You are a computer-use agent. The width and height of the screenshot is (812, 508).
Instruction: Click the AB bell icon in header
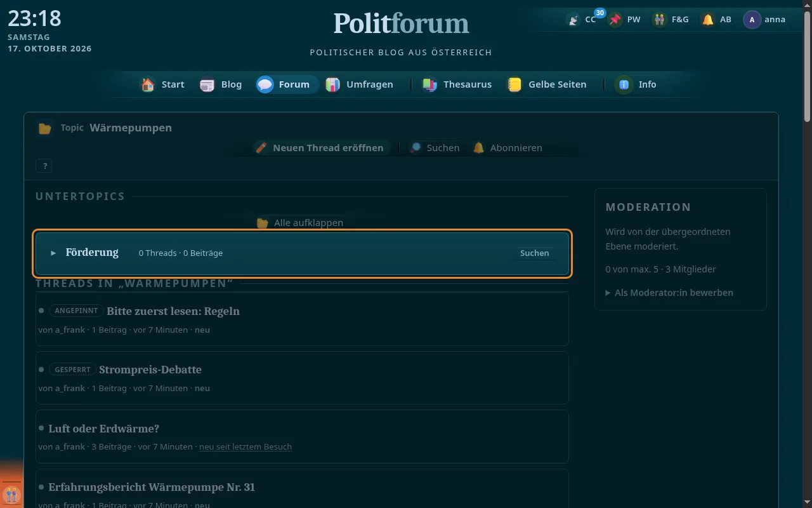click(708, 20)
